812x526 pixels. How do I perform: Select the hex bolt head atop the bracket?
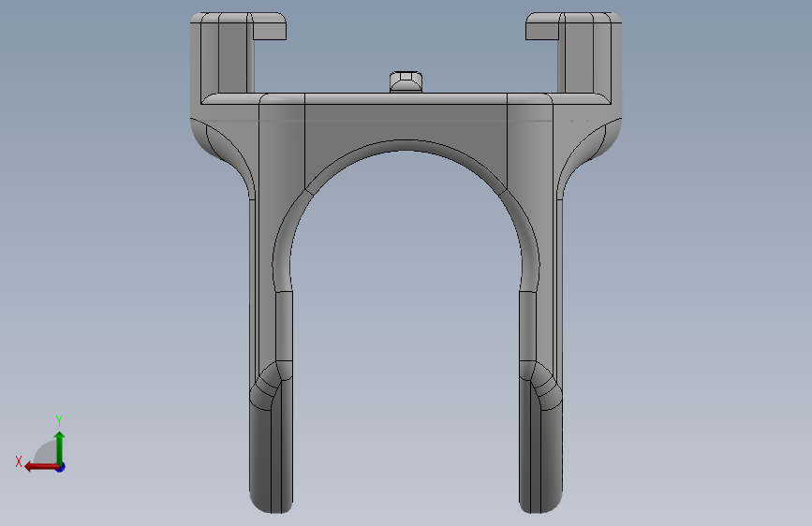click(406, 81)
